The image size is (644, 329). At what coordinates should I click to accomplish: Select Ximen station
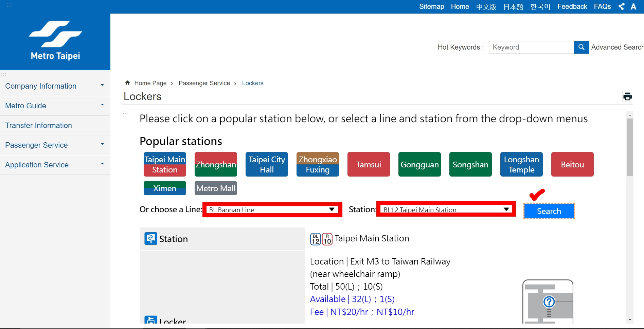[165, 188]
